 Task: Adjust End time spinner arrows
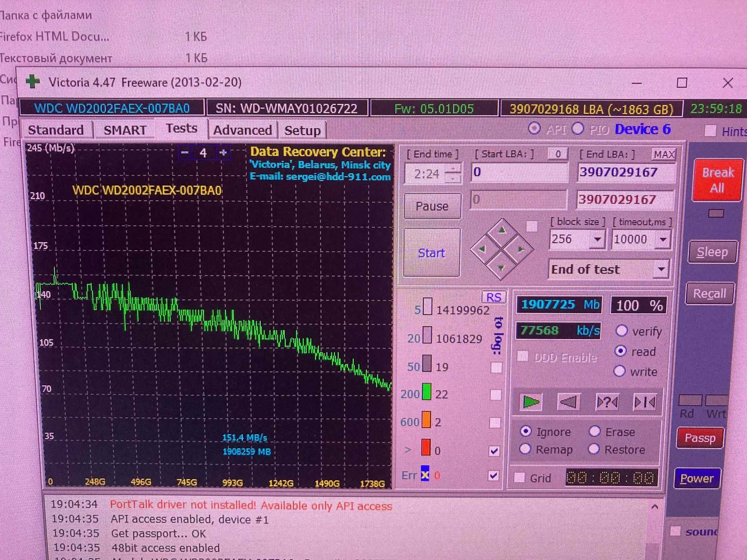[453, 174]
